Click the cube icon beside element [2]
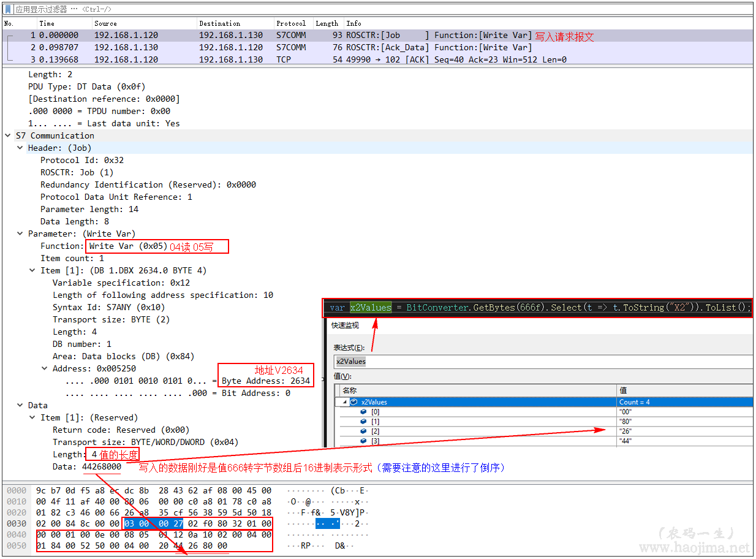Viewport: 756px width, 559px height. [363, 432]
